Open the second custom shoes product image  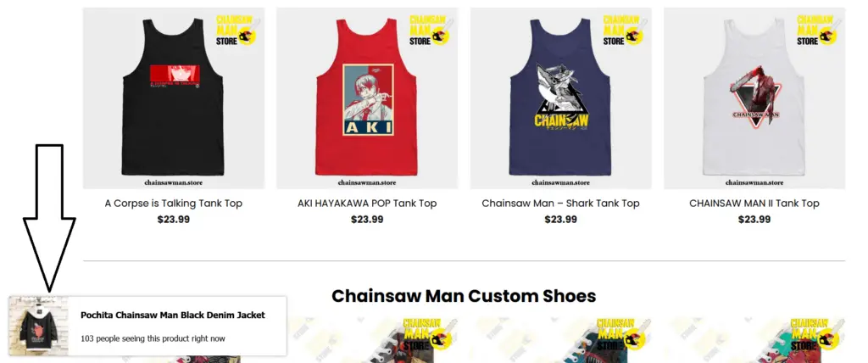tap(367, 340)
